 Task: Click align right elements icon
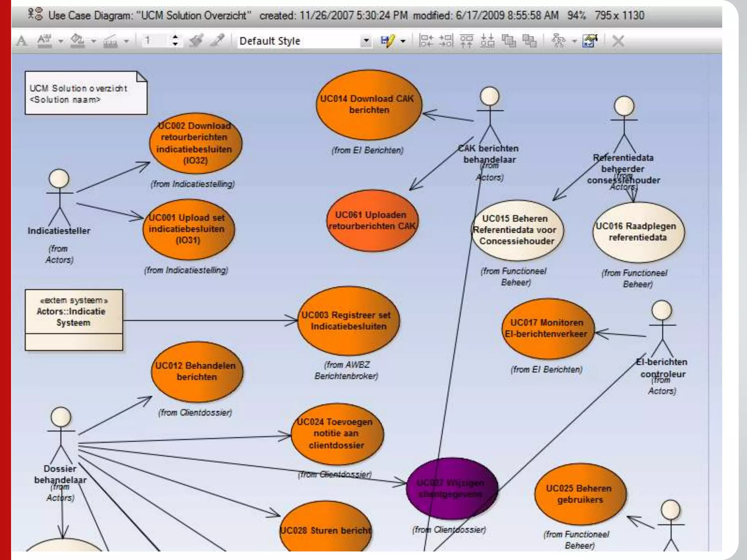click(x=446, y=40)
